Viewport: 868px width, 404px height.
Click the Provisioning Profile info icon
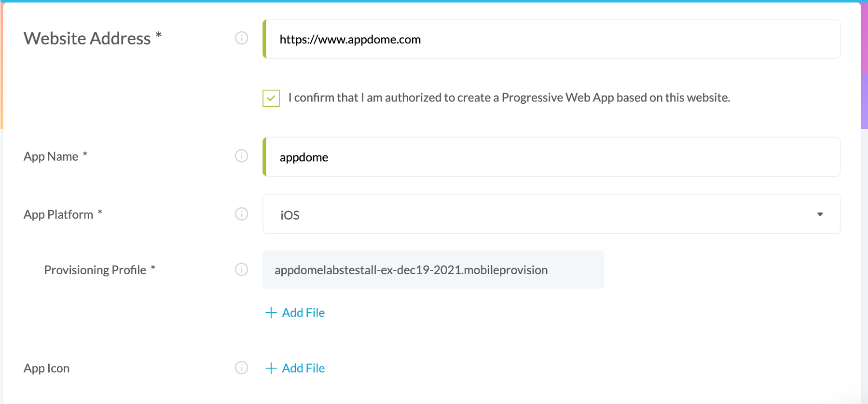click(241, 269)
